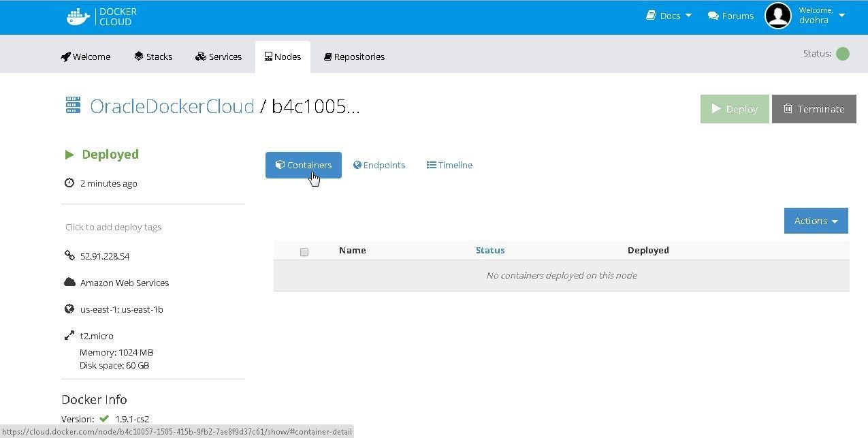Open the Stacks tab
The height and width of the screenshot is (438, 868).
[153, 57]
